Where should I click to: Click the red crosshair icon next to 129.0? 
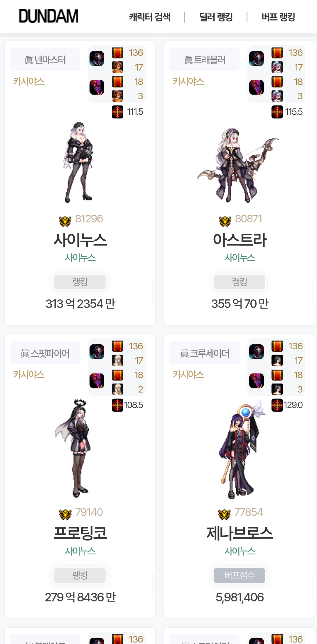(x=277, y=405)
